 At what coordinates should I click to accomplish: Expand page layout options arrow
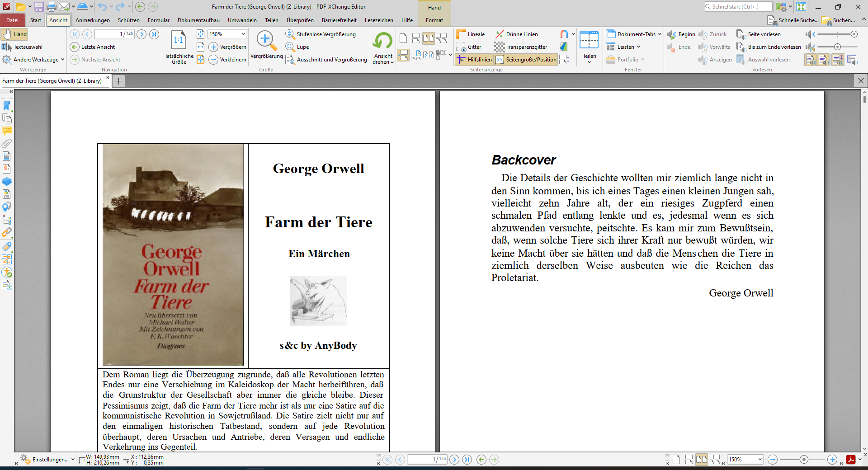pos(450,55)
